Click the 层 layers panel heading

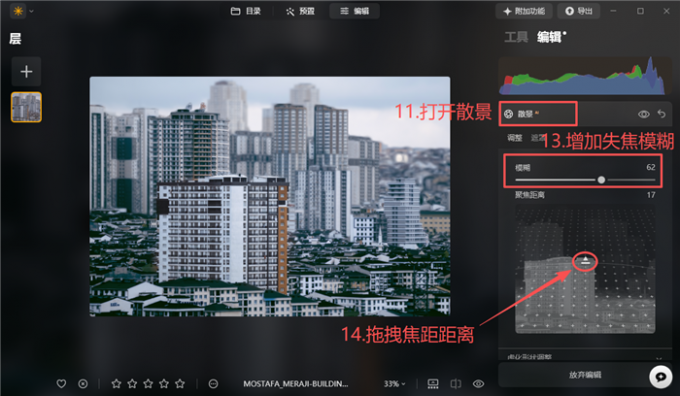15,39
